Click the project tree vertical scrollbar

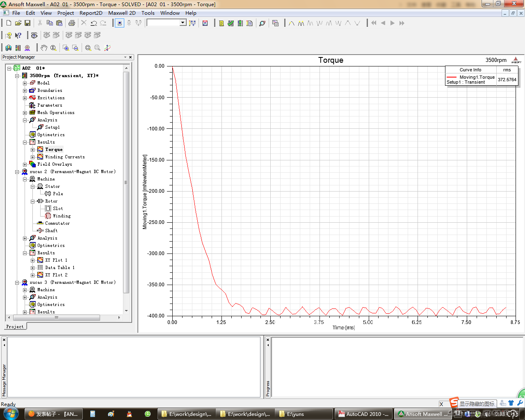(126, 183)
